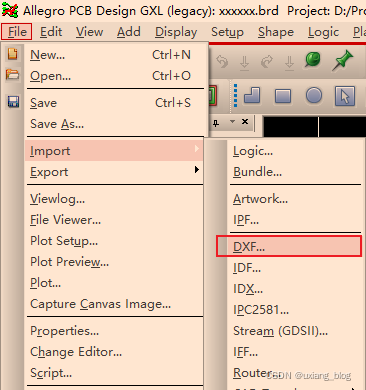Select IPF... import option
Viewport: 366px width, 390px height.
[295, 220]
